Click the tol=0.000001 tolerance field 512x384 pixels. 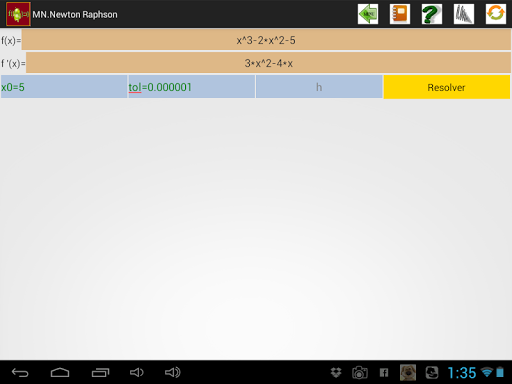click(192, 87)
